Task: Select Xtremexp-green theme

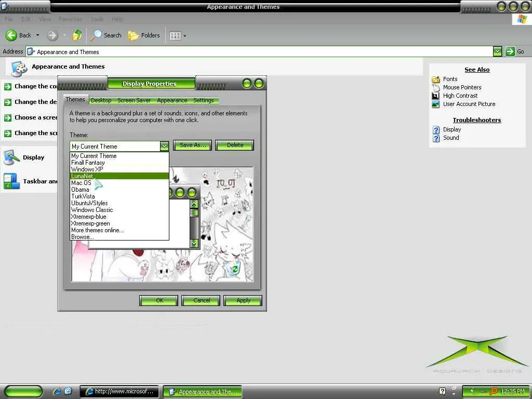Action: pos(119,223)
